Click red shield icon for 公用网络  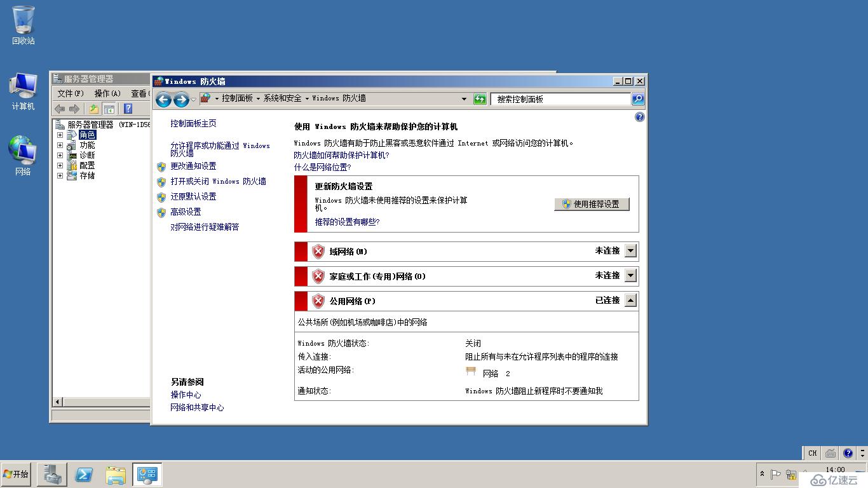coord(318,301)
